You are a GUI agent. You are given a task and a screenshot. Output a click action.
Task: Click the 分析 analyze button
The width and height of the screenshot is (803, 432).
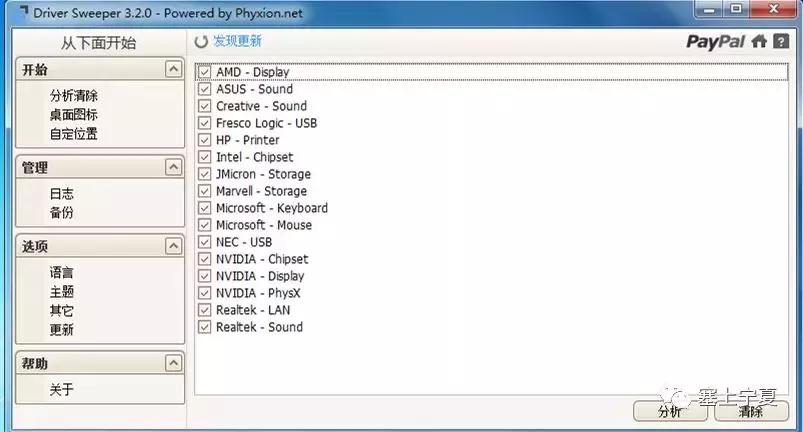670,411
